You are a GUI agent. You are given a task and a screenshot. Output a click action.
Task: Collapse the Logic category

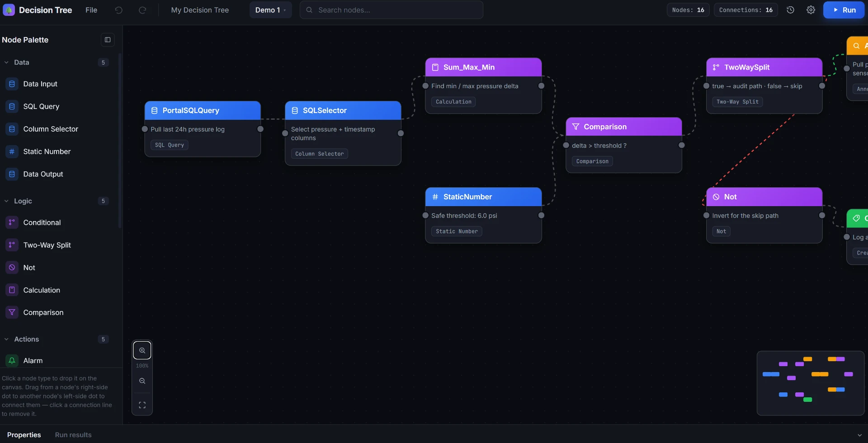(6, 201)
